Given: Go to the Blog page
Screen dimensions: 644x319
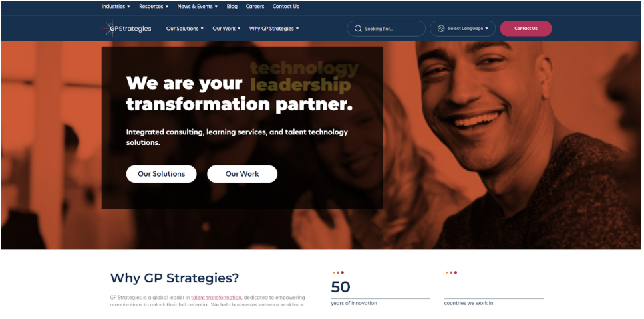Looking at the screenshot, I should [232, 7].
